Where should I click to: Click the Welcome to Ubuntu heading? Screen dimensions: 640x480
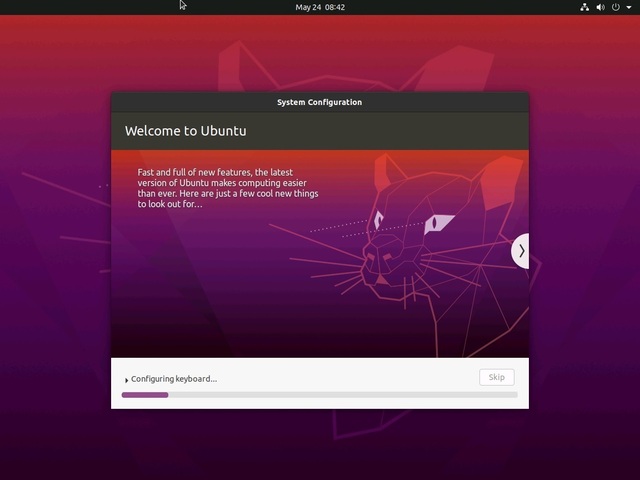coord(185,131)
